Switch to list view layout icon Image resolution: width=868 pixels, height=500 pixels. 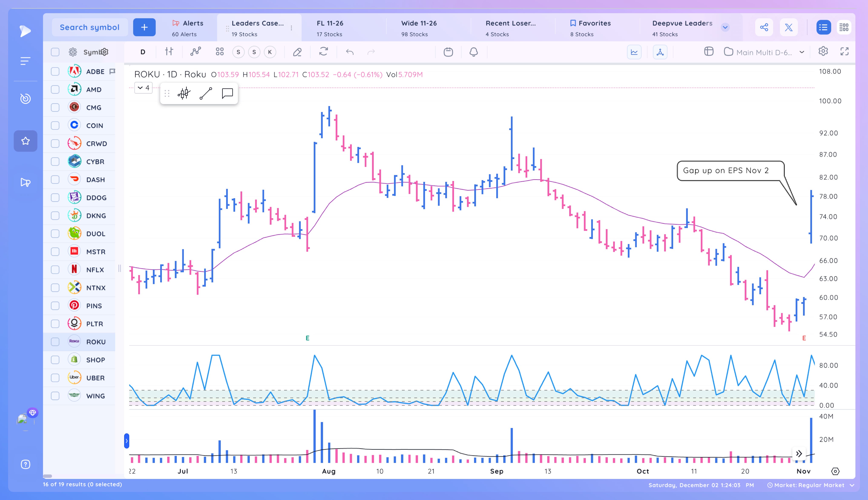click(823, 27)
